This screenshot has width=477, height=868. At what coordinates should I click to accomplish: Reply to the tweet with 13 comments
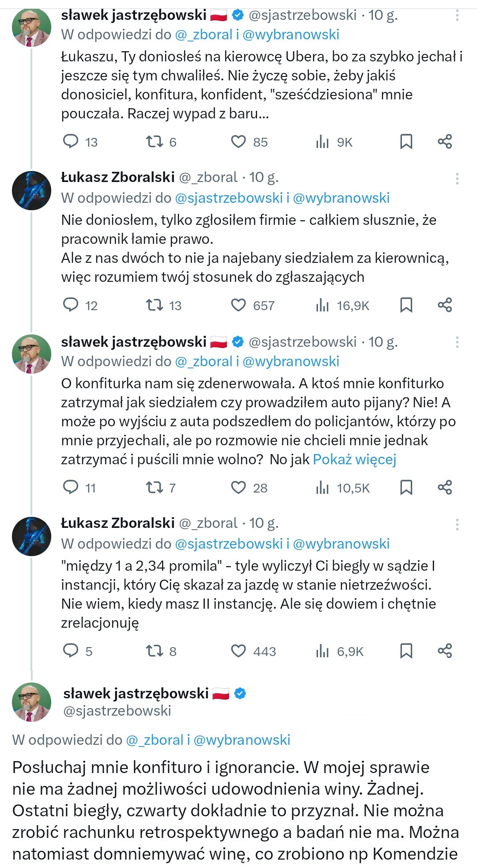pyautogui.click(x=71, y=141)
